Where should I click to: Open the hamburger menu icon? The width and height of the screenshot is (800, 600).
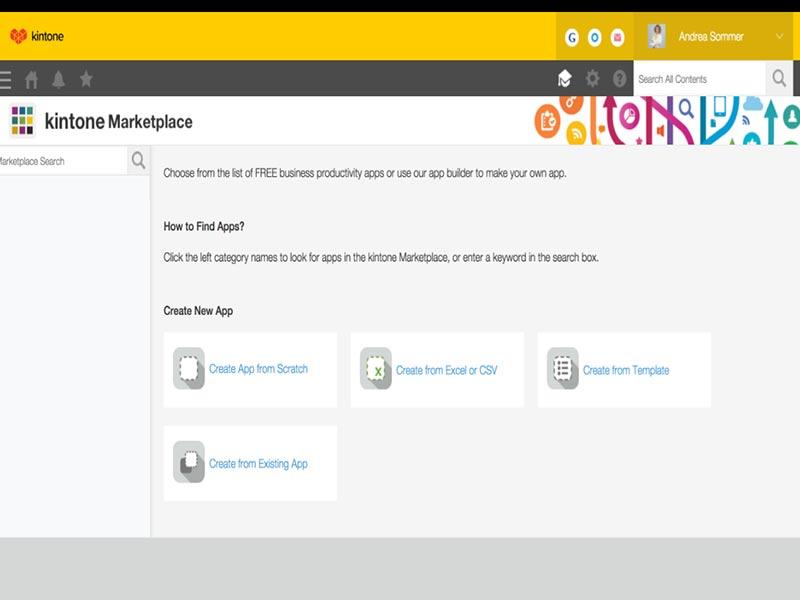pos(6,80)
